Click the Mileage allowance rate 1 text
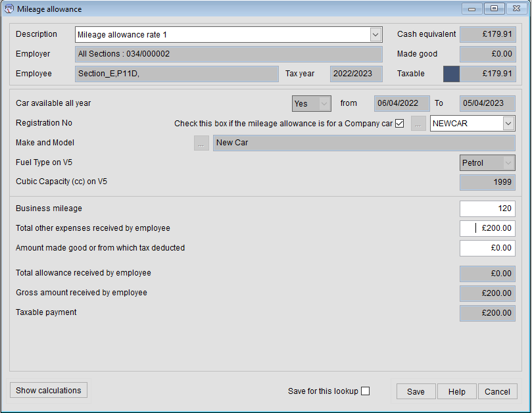Viewport: 532px width, 413px height. pos(122,35)
